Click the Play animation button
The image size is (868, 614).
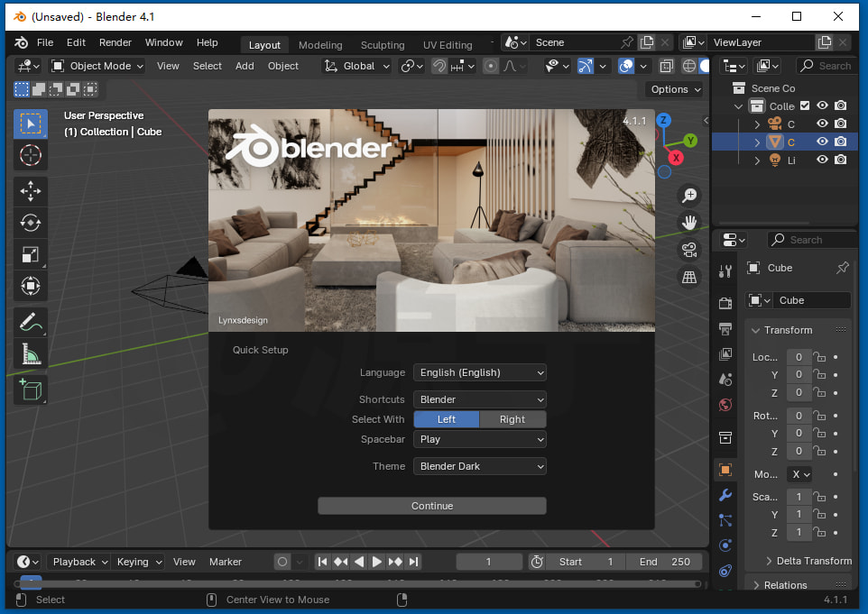point(376,562)
